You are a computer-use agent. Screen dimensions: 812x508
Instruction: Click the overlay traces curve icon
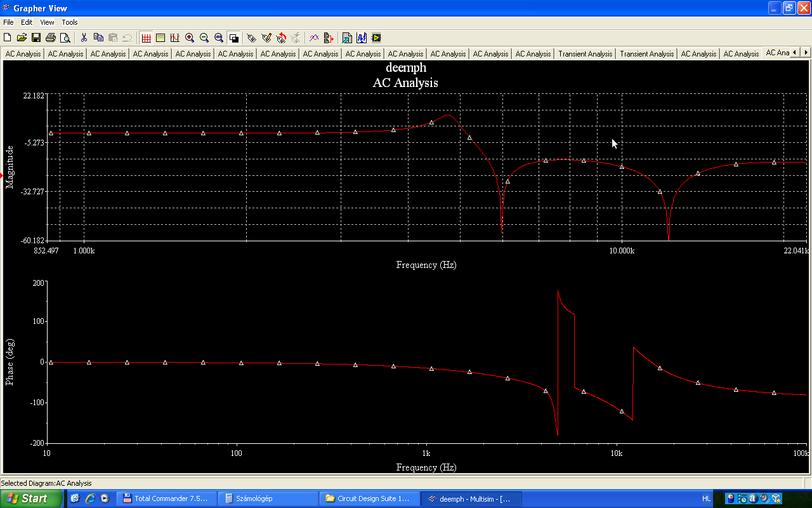pyautogui.click(x=314, y=37)
